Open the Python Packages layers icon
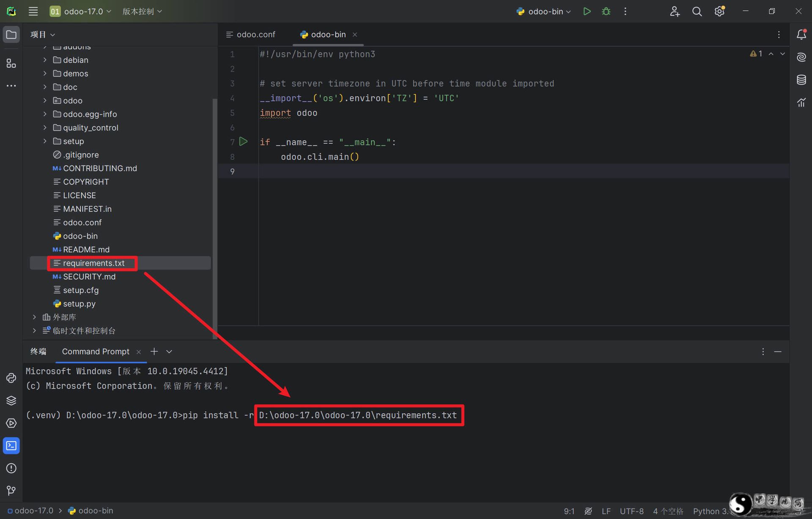Image resolution: width=812 pixels, height=519 pixels. pos(11,400)
